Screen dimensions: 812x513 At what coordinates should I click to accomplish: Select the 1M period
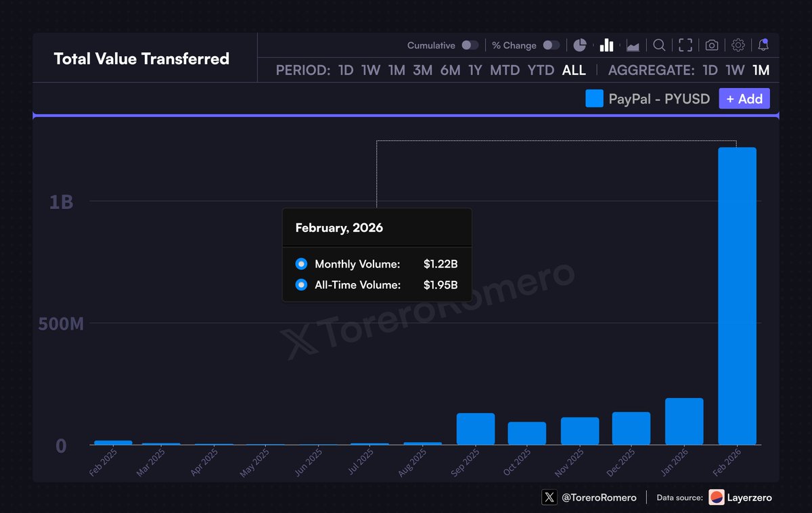397,70
